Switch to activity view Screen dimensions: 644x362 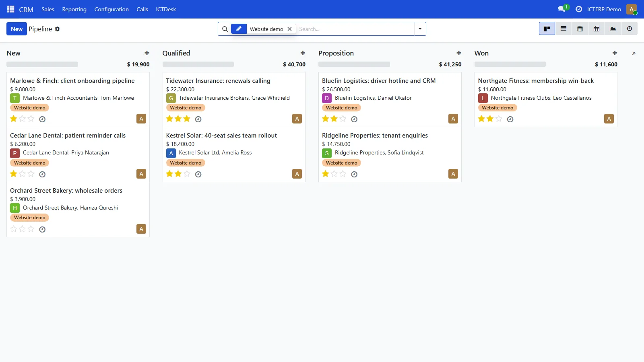click(x=630, y=29)
